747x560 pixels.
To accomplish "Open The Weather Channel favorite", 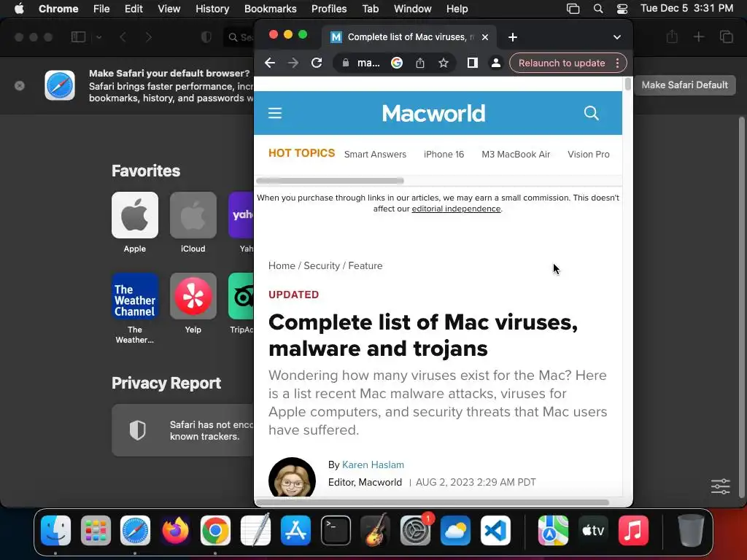I will coord(135,296).
